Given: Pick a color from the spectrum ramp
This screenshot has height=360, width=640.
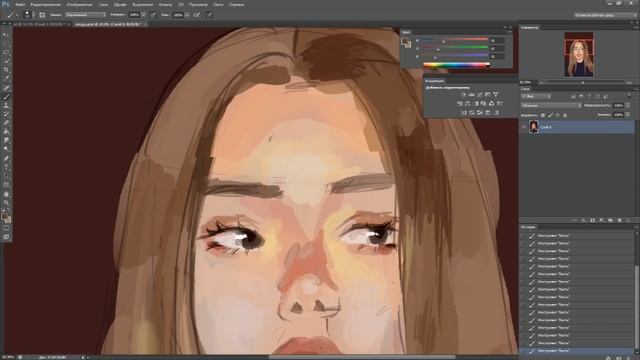Looking at the screenshot, I should tap(456, 64).
